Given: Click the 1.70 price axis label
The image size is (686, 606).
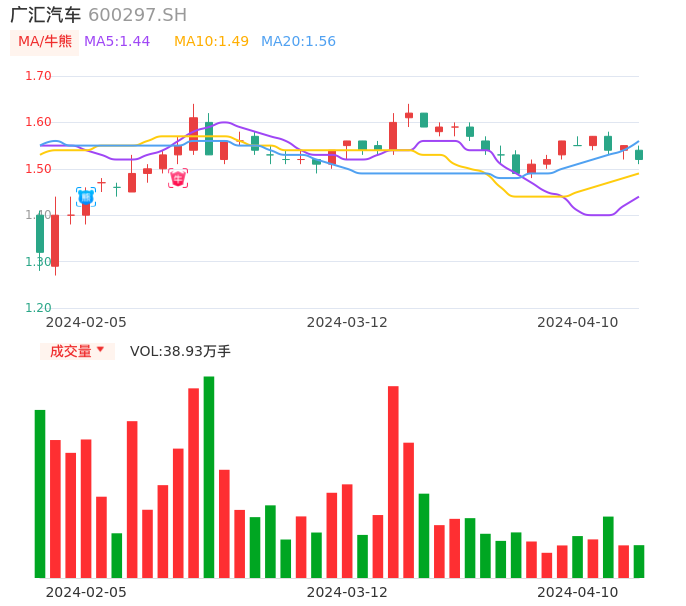Looking at the screenshot, I should pos(38,76).
